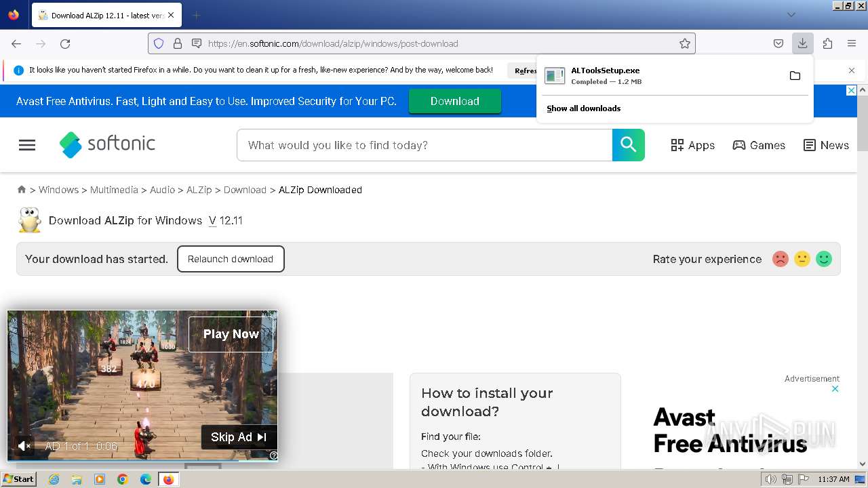The width and height of the screenshot is (868, 488).
Task: Go to Softonic homepage via logo
Action: [107, 144]
